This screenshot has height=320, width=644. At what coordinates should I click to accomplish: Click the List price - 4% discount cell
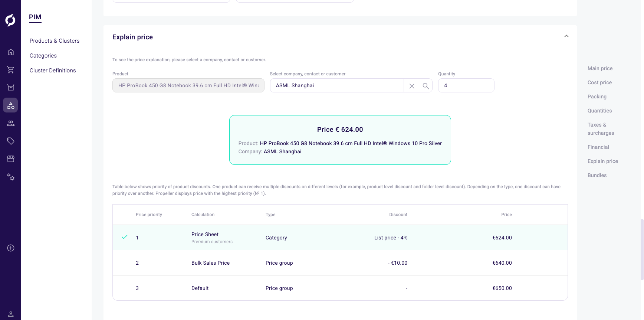point(391,238)
